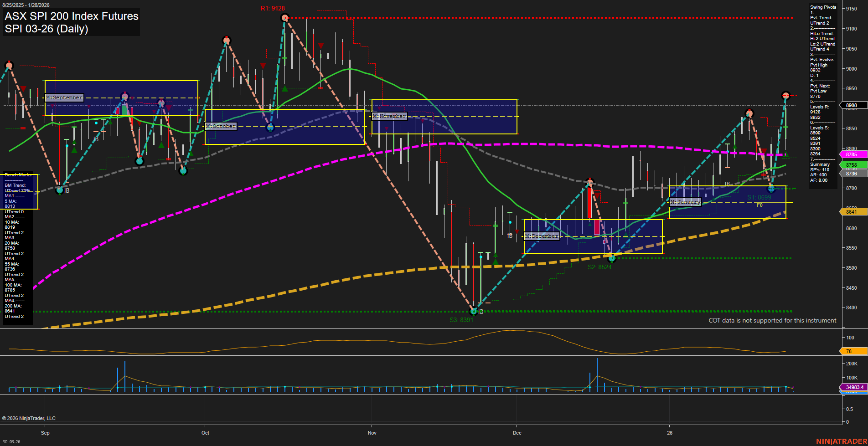Click the M:December range label

point(542,236)
